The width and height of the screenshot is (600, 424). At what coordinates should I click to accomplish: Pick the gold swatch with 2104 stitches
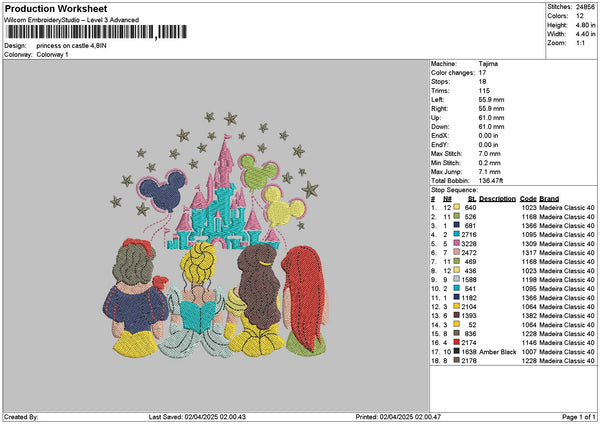click(x=457, y=307)
